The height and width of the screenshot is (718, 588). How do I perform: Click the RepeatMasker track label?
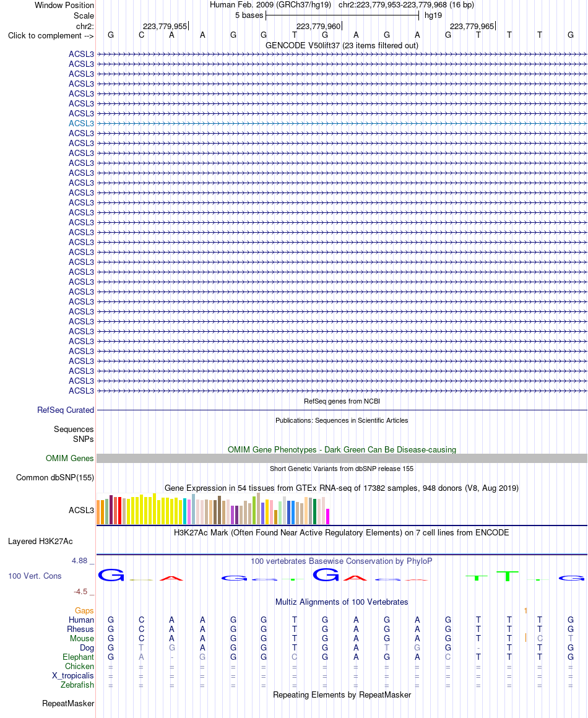point(68,704)
